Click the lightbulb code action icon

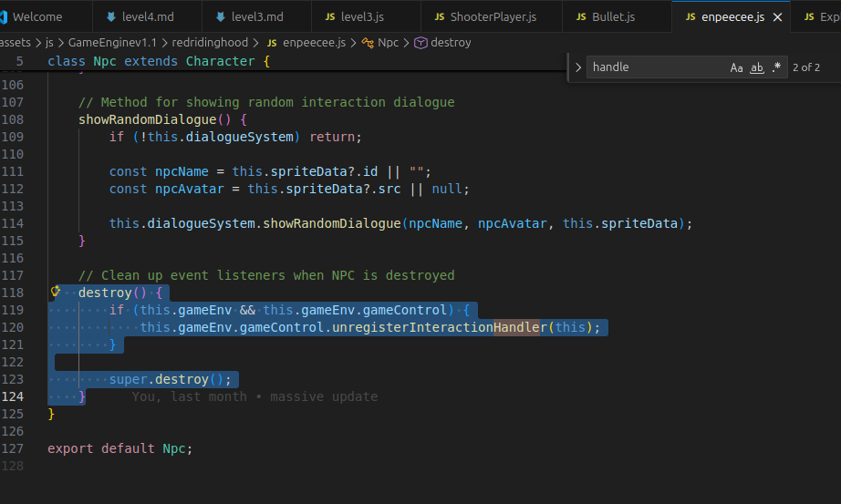click(x=56, y=291)
